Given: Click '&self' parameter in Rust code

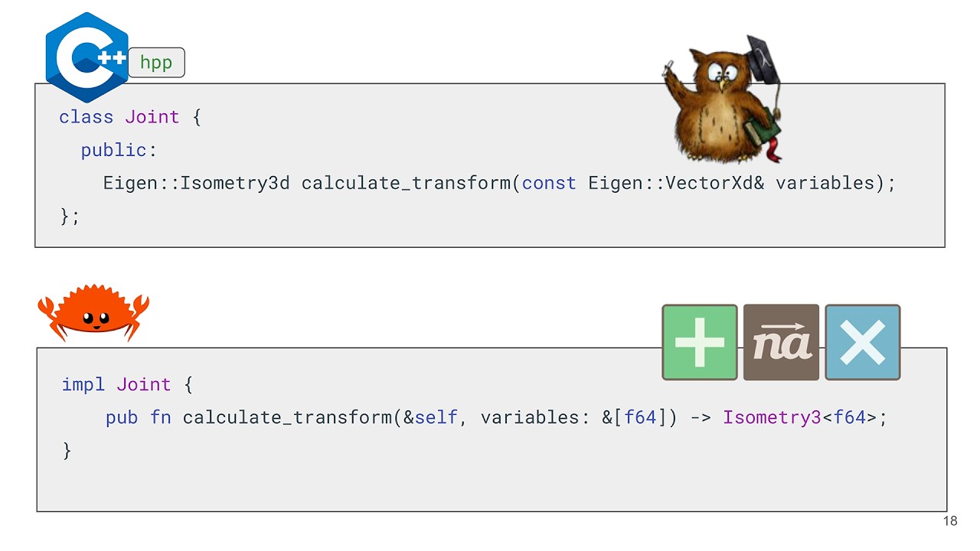Looking at the screenshot, I should click(x=430, y=418).
